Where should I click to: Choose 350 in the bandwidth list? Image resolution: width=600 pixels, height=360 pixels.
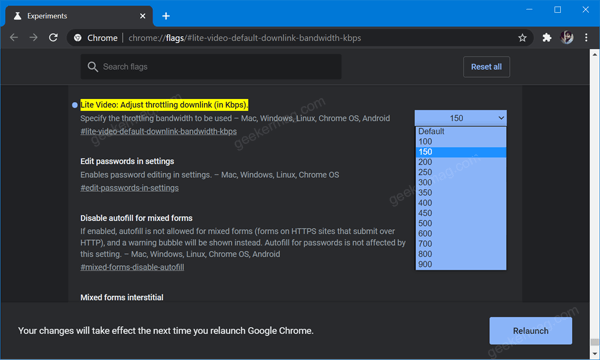461,193
